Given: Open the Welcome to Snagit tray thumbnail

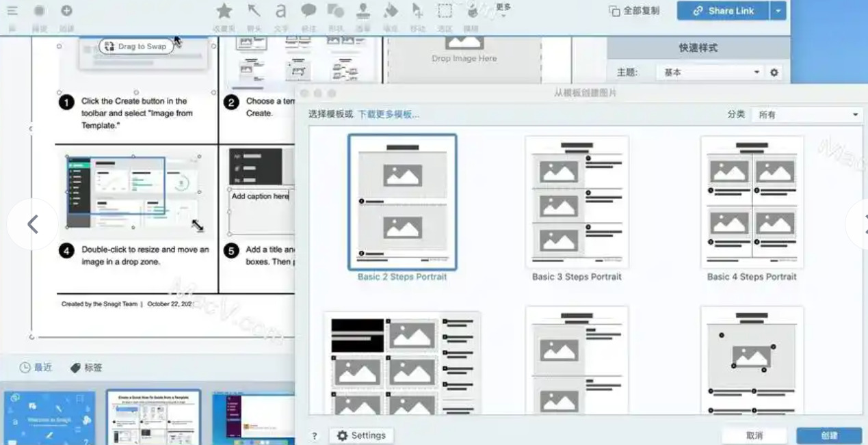Looking at the screenshot, I should [49, 418].
